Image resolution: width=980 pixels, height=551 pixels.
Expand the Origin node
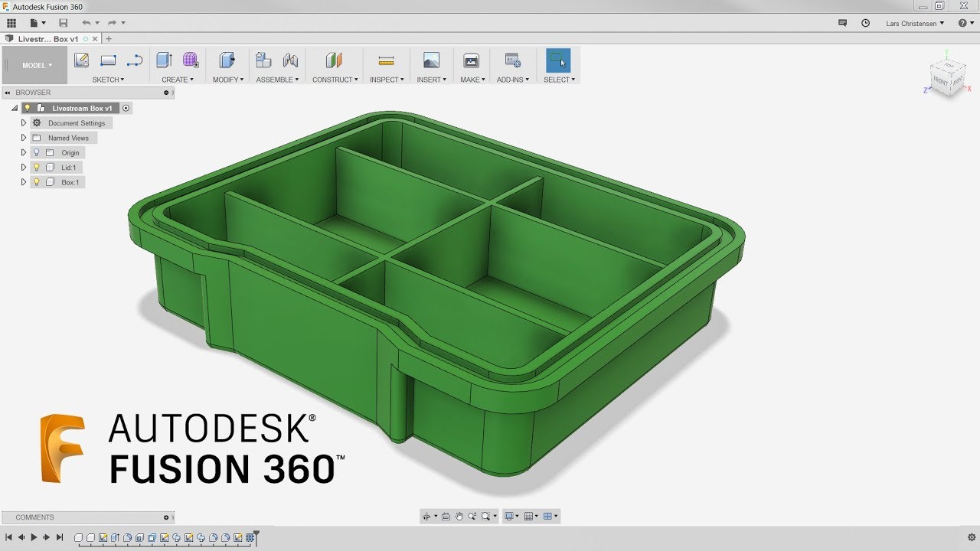click(x=23, y=152)
